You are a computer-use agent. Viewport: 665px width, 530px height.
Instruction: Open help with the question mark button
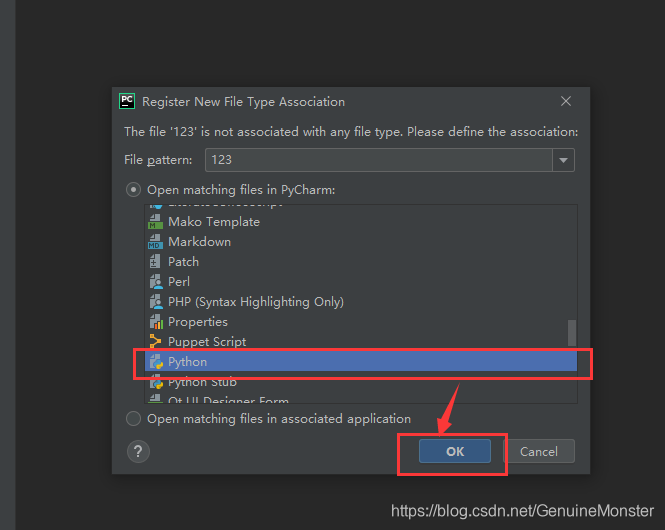pyautogui.click(x=138, y=452)
